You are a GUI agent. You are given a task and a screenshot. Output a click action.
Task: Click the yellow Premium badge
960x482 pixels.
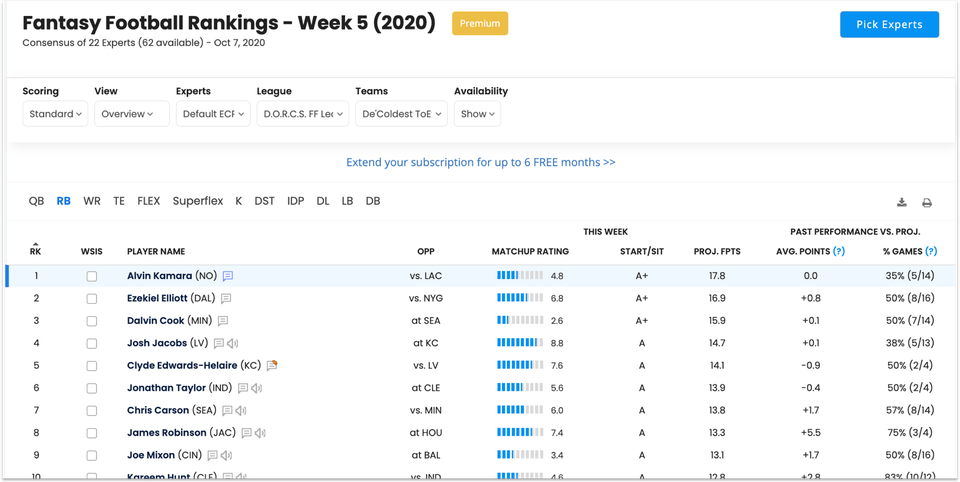tap(480, 23)
